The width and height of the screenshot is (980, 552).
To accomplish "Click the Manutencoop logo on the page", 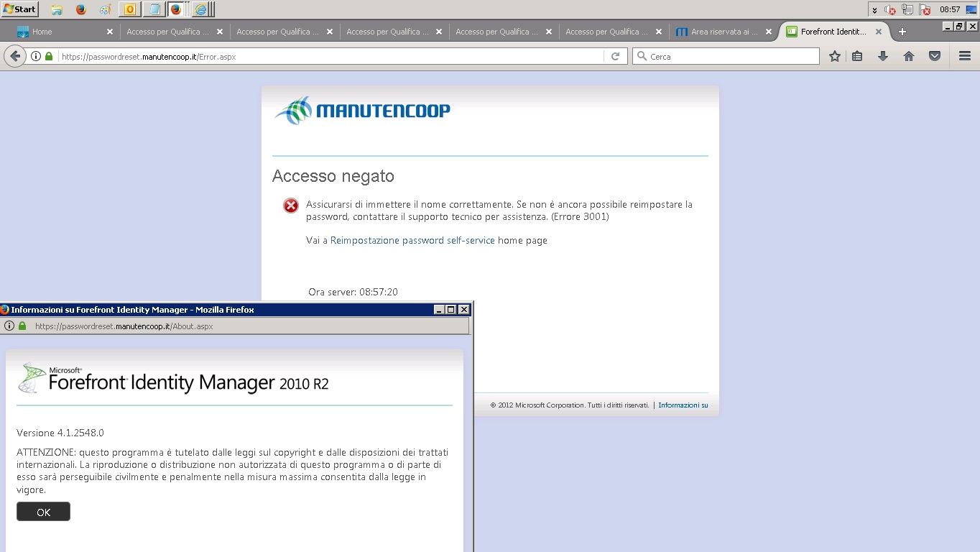I will tap(362, 109).
